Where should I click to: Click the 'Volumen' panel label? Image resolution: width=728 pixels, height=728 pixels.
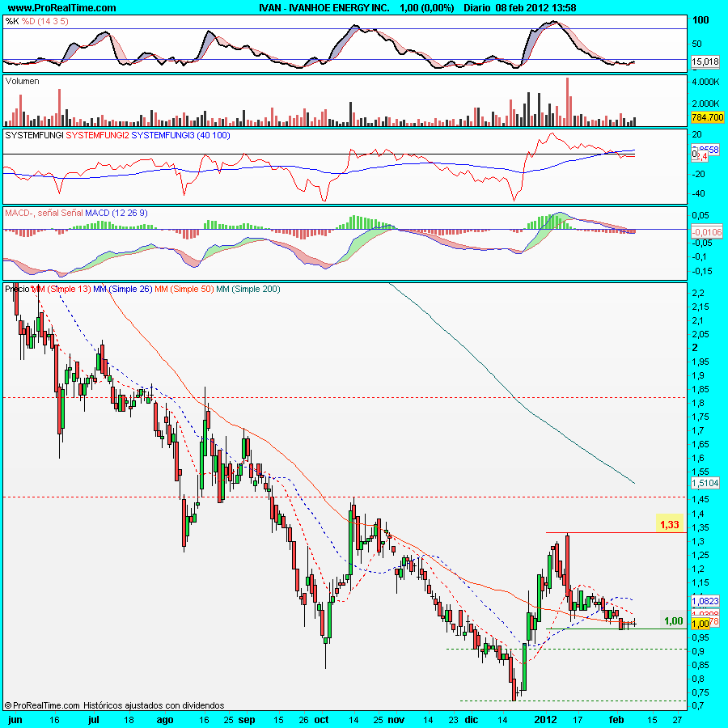pos(22,81)
